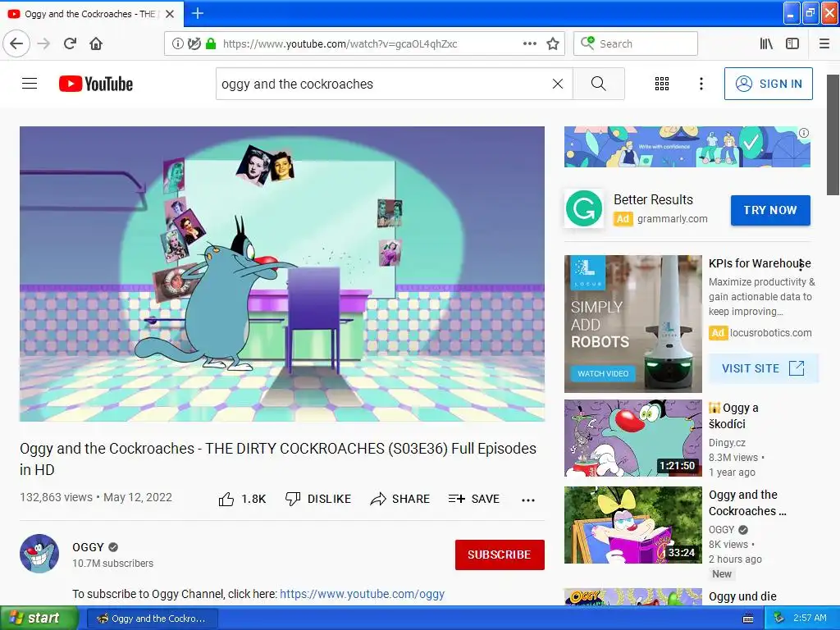Open the Firefox hamburger menu
840x630 pixels.
tap(824, 43)
